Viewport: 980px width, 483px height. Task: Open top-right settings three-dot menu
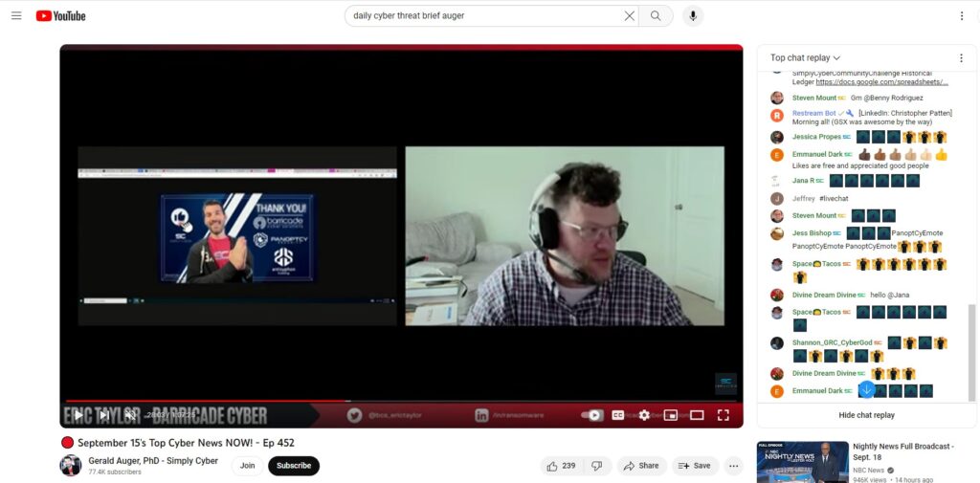tap(961, 15)
